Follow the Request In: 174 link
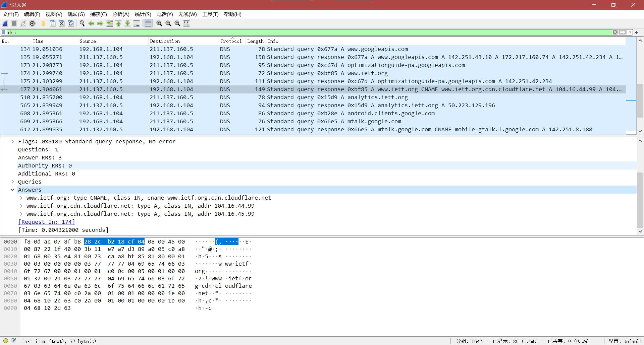Screen dimensions: 644x345 coord(46,222)
